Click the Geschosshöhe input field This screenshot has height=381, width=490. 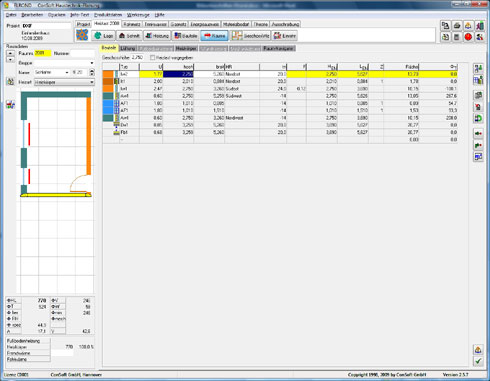tap(137, 58)
